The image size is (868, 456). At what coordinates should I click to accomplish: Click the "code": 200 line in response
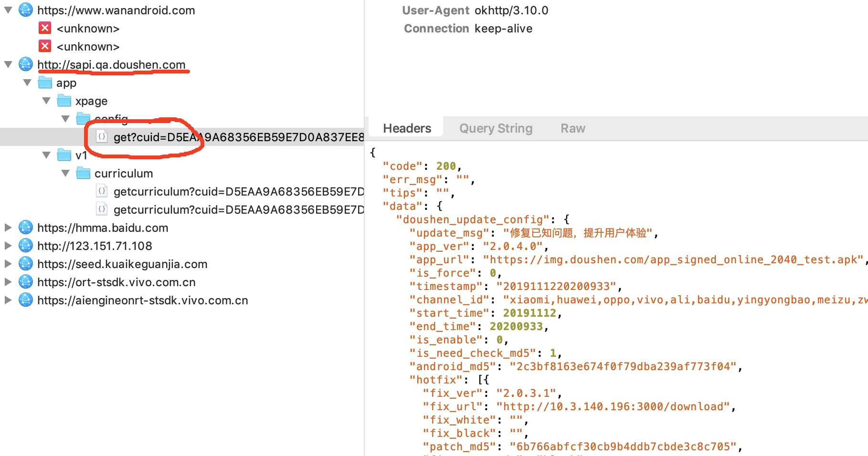point(422,166)
